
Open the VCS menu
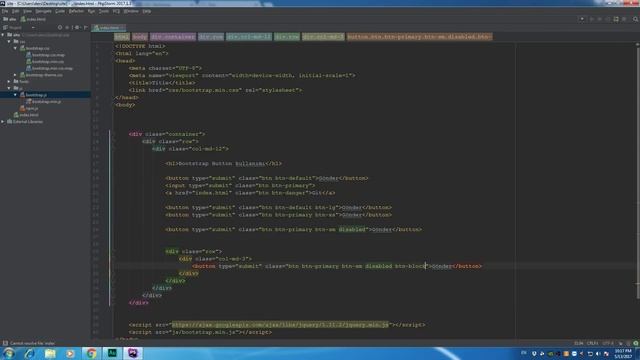click(116, 11)
